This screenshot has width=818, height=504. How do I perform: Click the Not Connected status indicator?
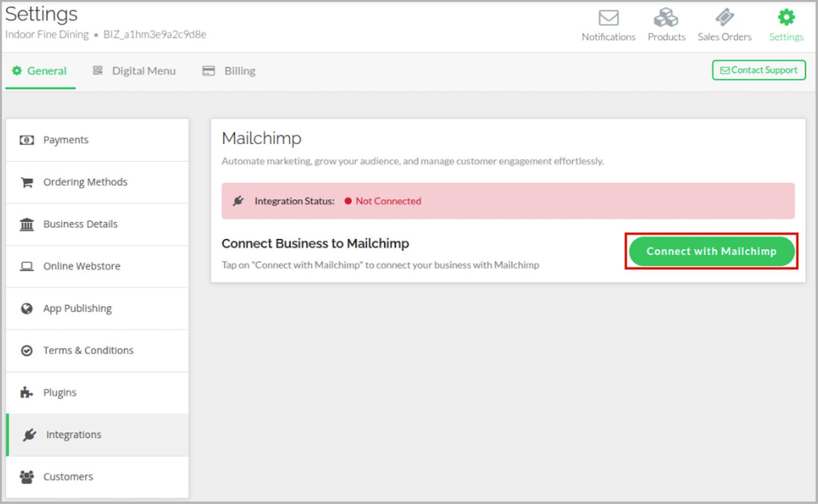pos(383,201)
